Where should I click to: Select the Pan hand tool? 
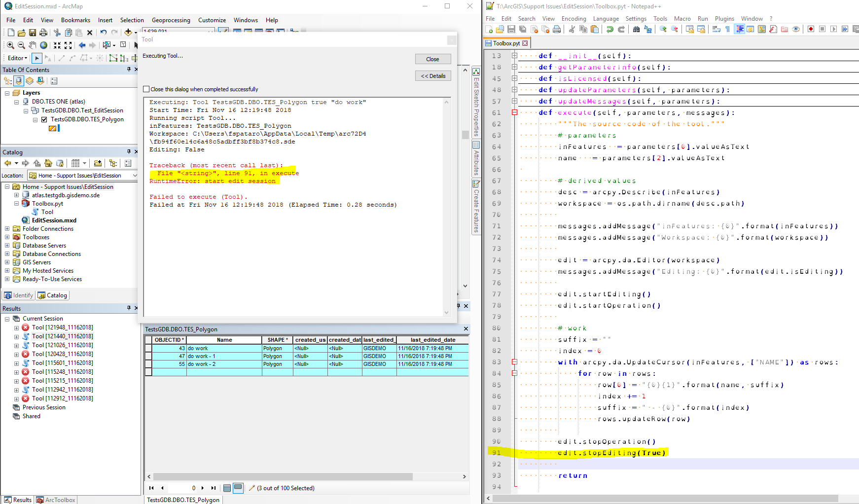click(33, 45)
